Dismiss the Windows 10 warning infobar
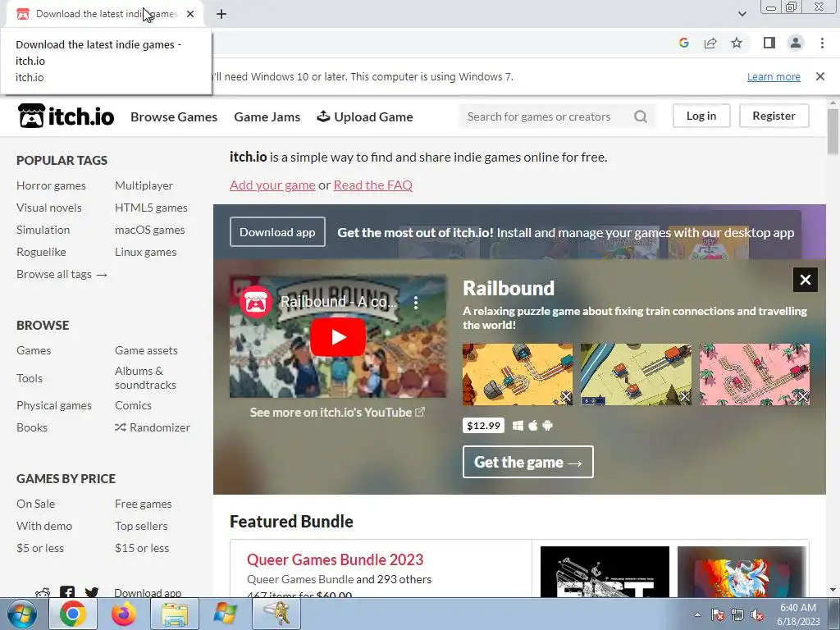The width and height of the screenshot is (840, 630). tap(819, 76)
